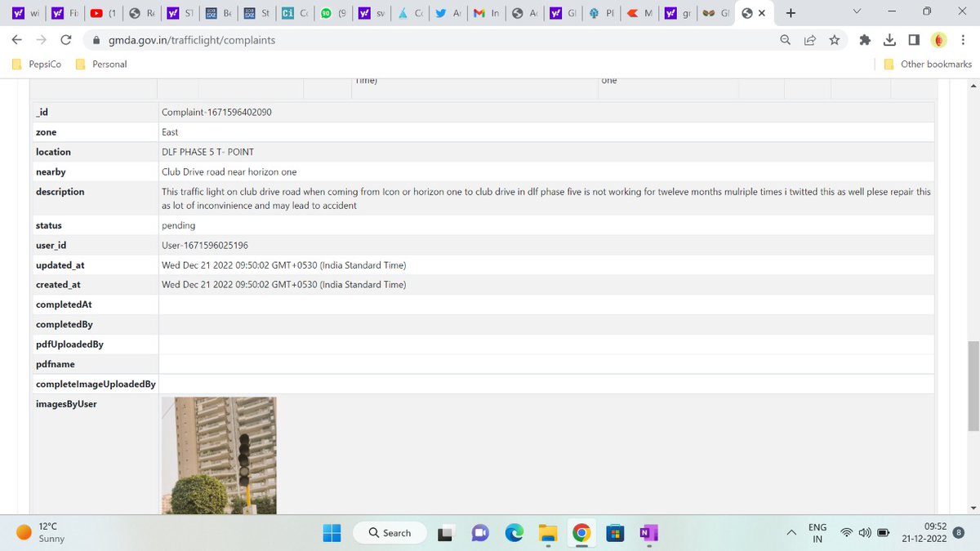Open Microsoft Store from taskbar
The height and width of the screenshot is (551, 980).
click(x=614, y=533)
